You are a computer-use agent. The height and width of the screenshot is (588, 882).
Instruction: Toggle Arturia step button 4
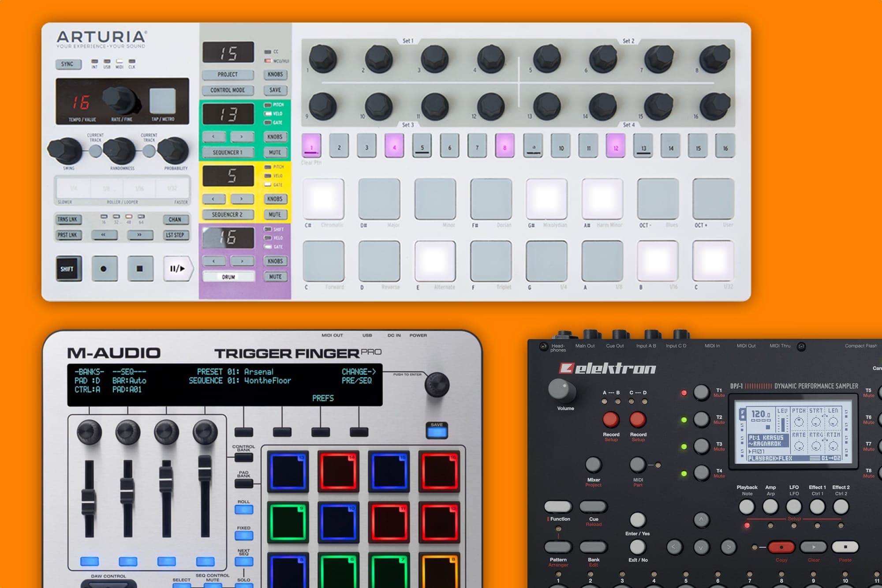(x=394, y=146)
